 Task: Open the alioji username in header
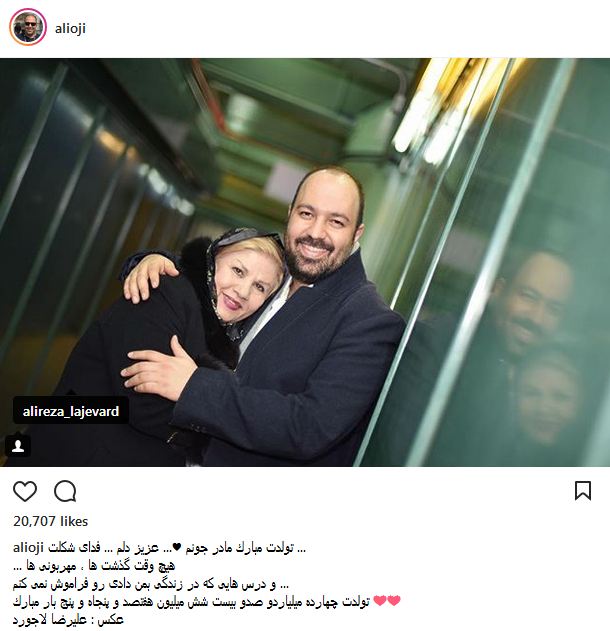pos(70,28)
